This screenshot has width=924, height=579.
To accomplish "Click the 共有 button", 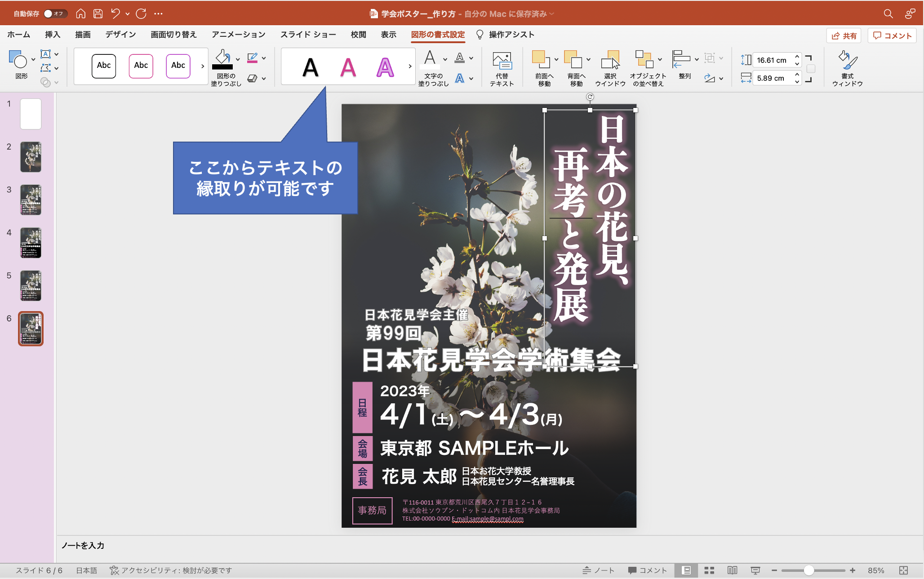I will pos(844,36).
